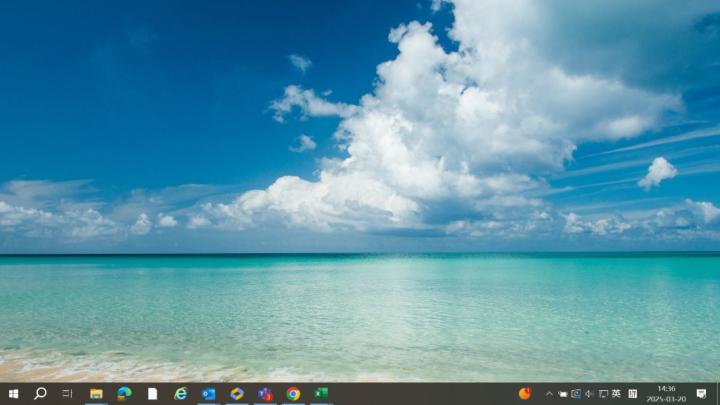Screen dimensions: 720x405
Task: Expand the hidden system tray icons
Action: coord(549,394)
